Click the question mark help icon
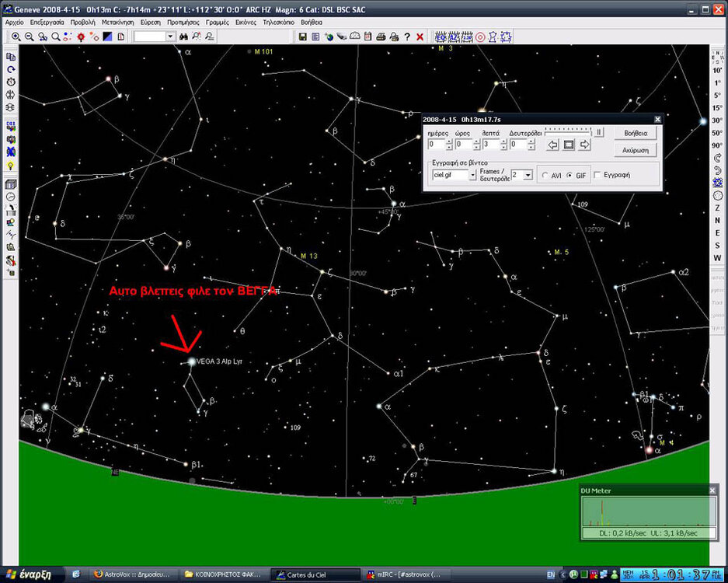 tap(407, 37)
